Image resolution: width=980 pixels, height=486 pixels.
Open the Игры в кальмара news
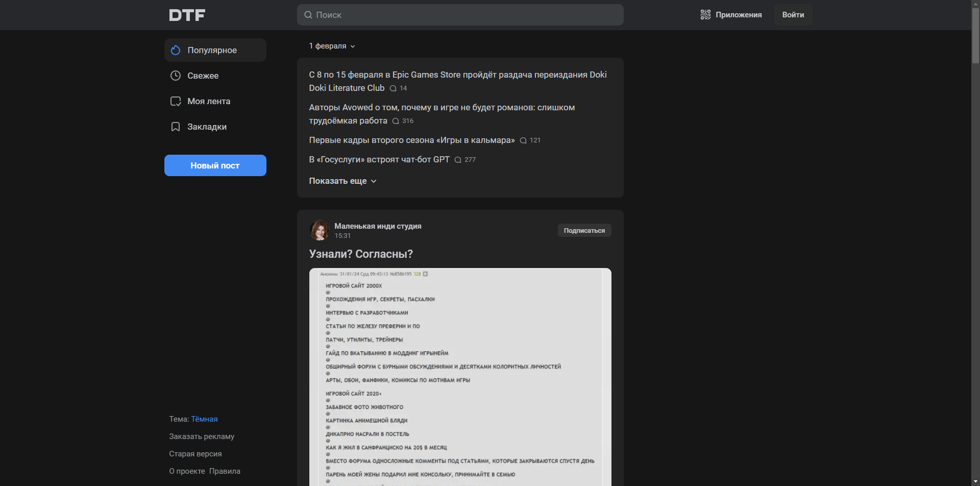point(411,140)
